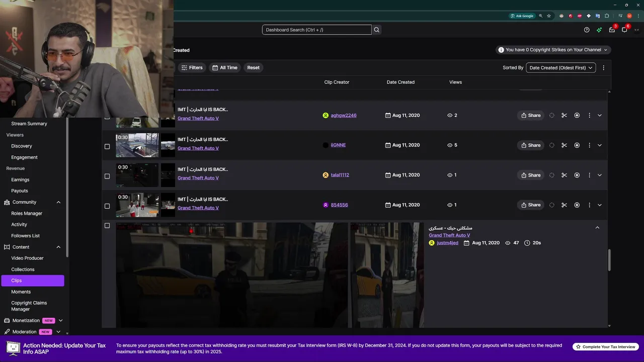Viewport: 644px width, 362px height.
Task: Expand the Monetization sidebar section
Action: click(x=60, y=320)
